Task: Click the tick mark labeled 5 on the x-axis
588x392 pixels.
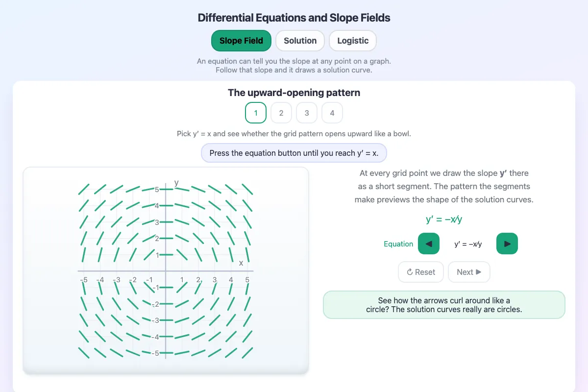Action: [247, 280]
